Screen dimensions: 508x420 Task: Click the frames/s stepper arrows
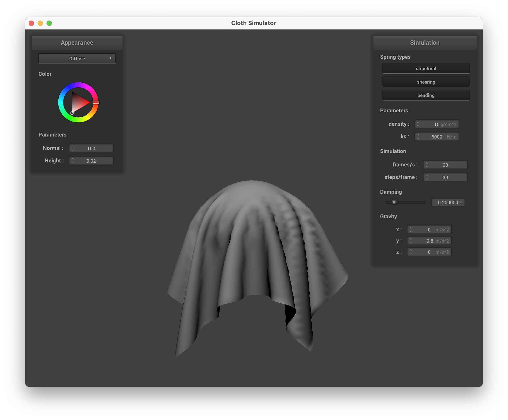[x=426, y=165]
